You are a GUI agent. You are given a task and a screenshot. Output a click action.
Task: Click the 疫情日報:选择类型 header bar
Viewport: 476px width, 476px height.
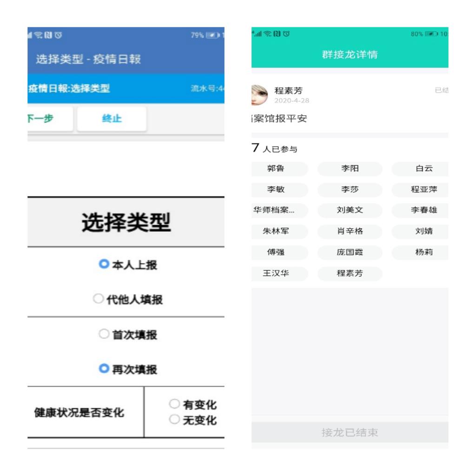(70, 89)
